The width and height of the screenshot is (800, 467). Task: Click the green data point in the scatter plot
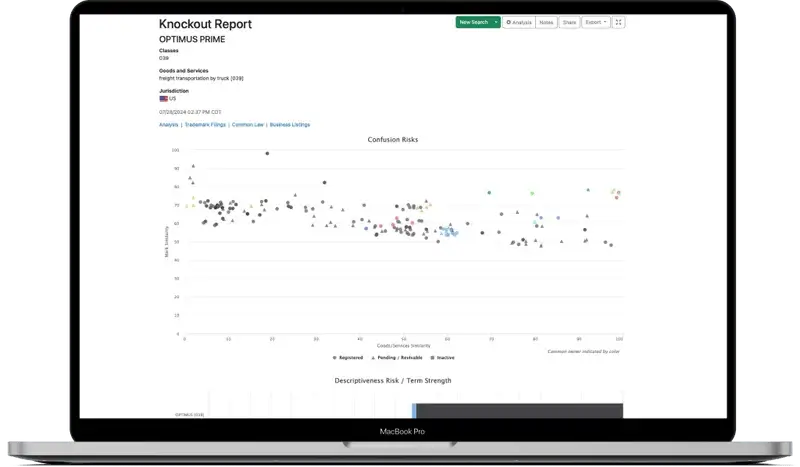pyautogui.click(x=489, y=192)
